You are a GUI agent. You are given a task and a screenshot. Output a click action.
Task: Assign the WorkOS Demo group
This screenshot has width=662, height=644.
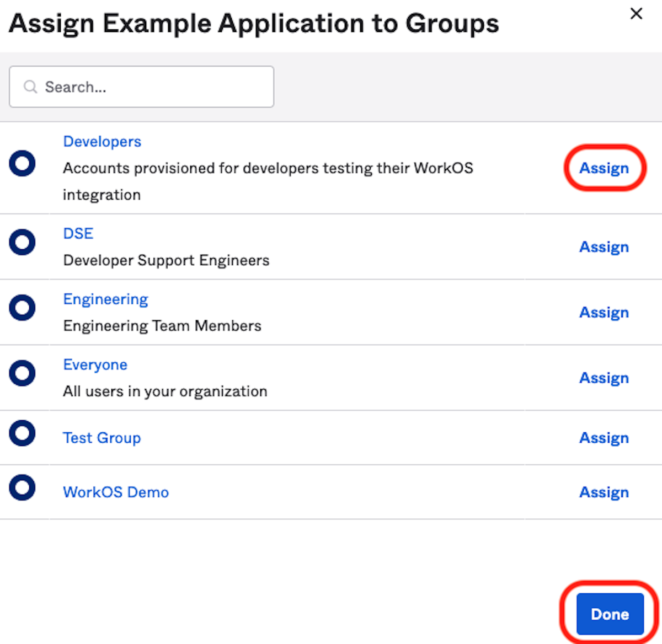(604, 492)
